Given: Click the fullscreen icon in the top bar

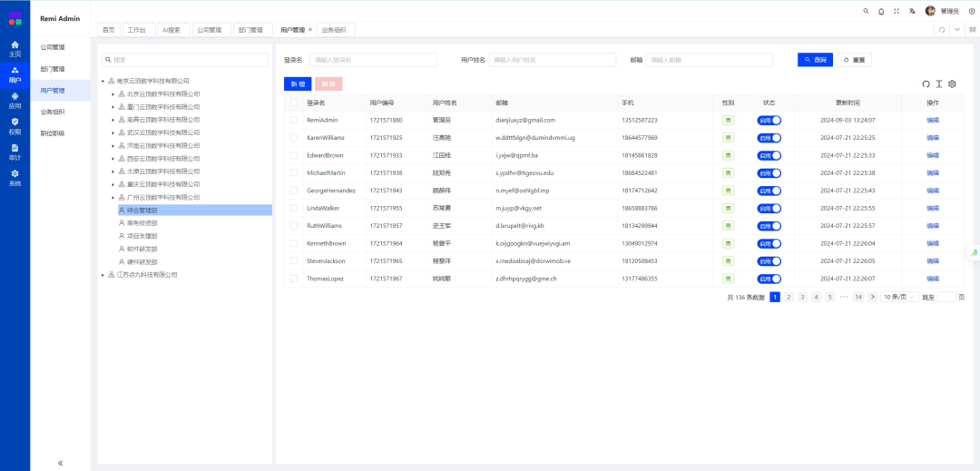Looking at the screenshot, I should click(897, 11).
